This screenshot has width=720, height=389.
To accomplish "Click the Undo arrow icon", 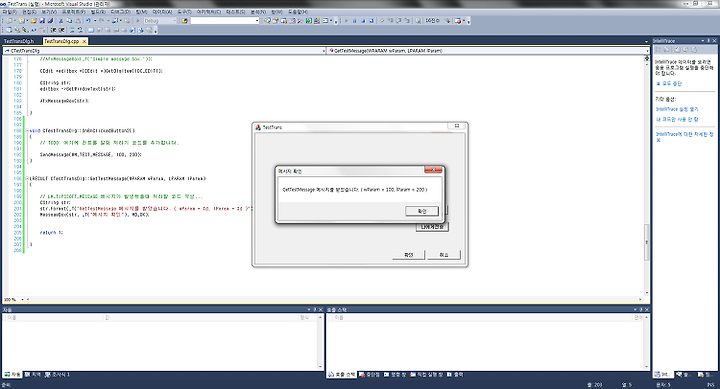I will (x=88, y=21).
